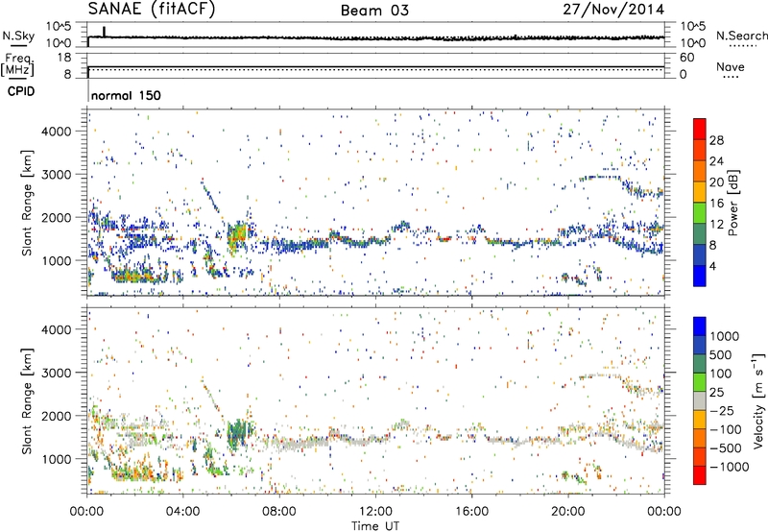Image resolution: width=768 pixels, height=532 pixels.
Task: Click the CPID label
Action: click(21, 91)
